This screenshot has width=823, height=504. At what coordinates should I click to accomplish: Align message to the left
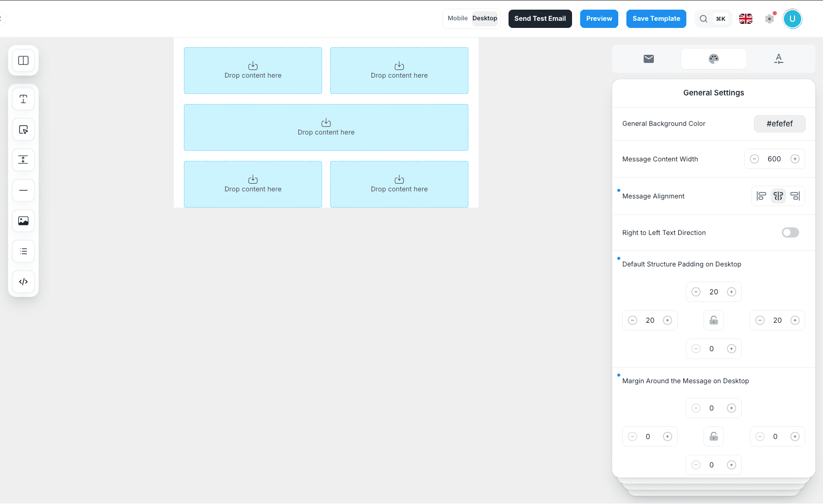[x=761, y=196]
